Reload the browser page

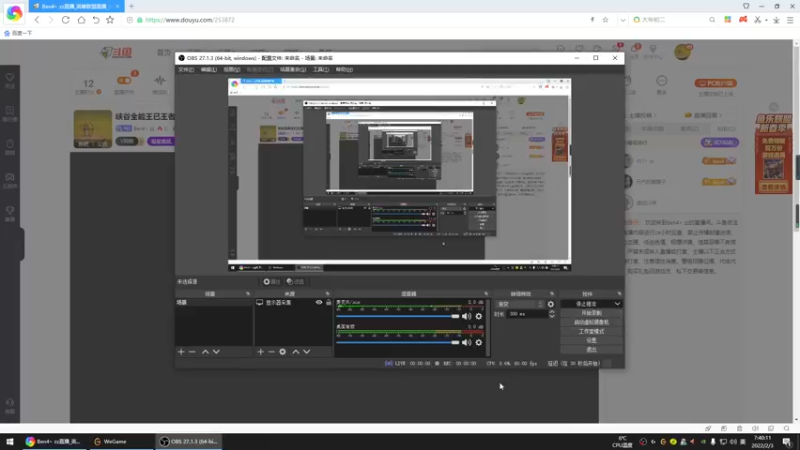tap(66, 20)
